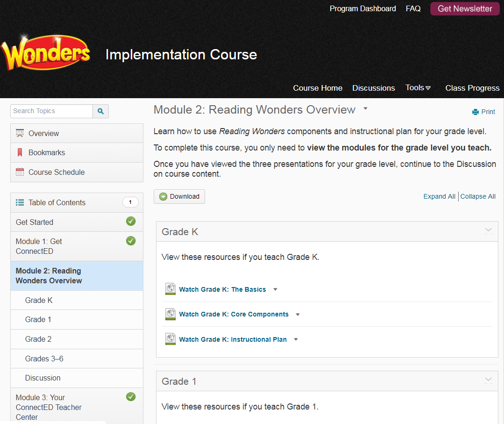Click the Course Schedule calendar icon
Viewport: 504px width, 424px height.
pyautogui.click(x=20, y=172)
